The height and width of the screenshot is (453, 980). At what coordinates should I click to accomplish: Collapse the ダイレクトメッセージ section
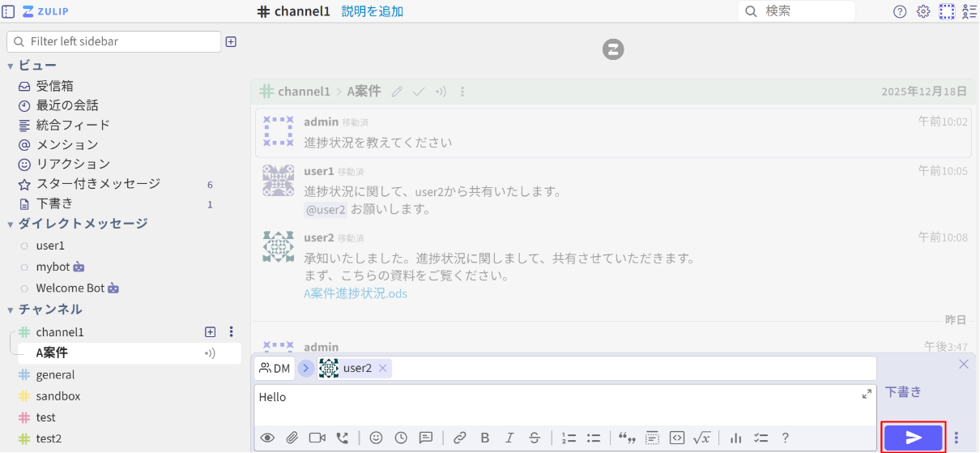point(11,224)
